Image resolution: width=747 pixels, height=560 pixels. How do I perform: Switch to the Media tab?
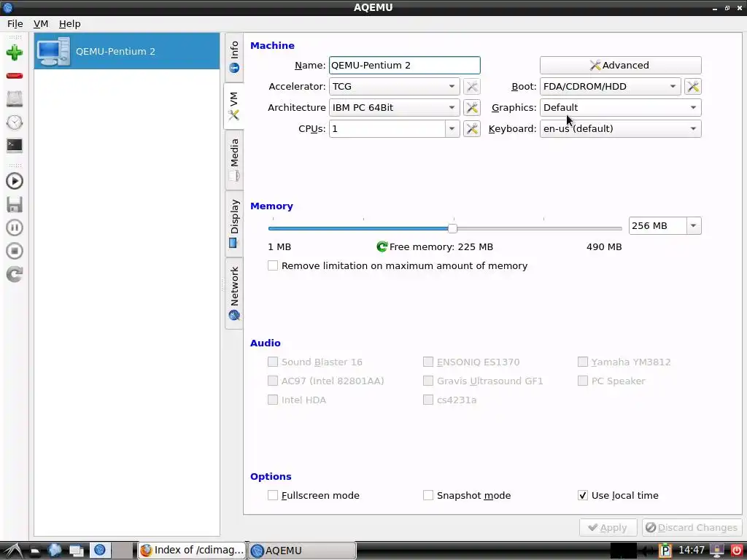(234, 160)
